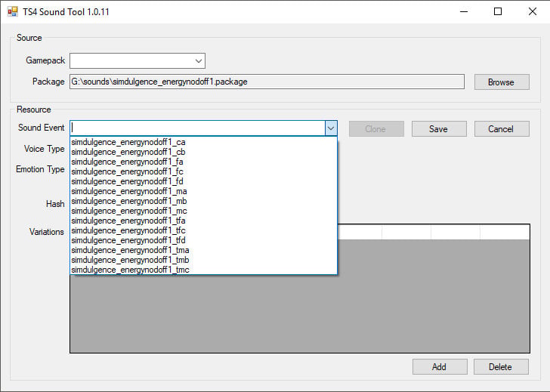Choose the simdulgence_energynodoff1_fa entry
Image resolution: width=550 pixels, height=392 pixels.
point(203,162)
